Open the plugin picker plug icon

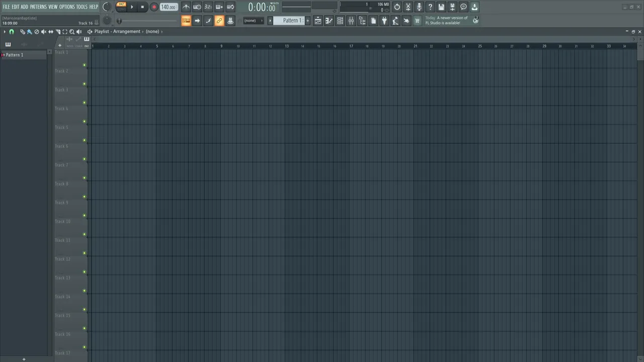[x=384, y=21]
